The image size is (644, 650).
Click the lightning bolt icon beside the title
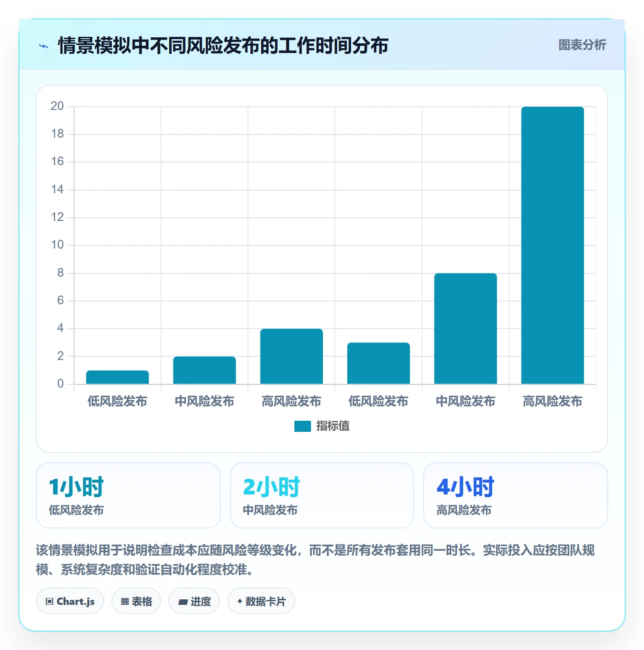pos(44,46)
